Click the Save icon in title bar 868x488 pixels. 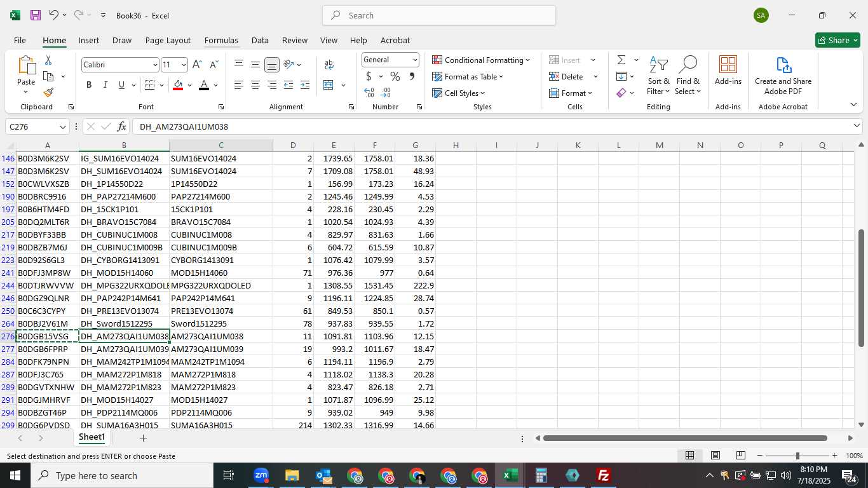coord(36,15)
